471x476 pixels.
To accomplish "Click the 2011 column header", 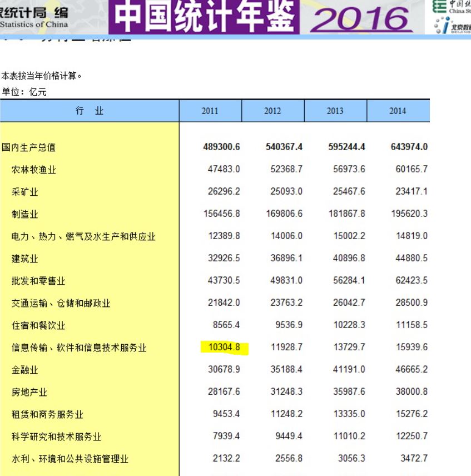I will [210, 111].
